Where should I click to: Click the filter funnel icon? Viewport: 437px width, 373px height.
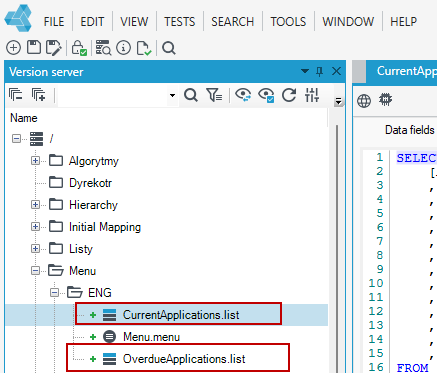tap(214, 95)
